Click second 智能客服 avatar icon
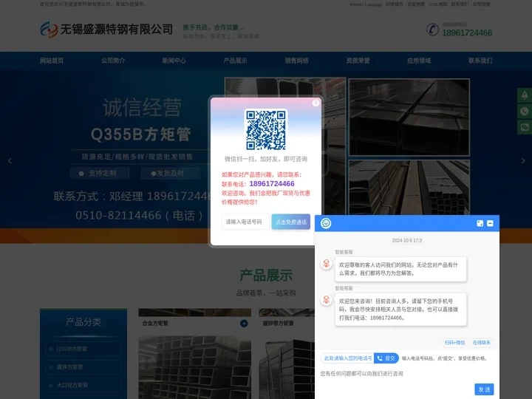Screen dimensions: 532x399 click(326, 299)
